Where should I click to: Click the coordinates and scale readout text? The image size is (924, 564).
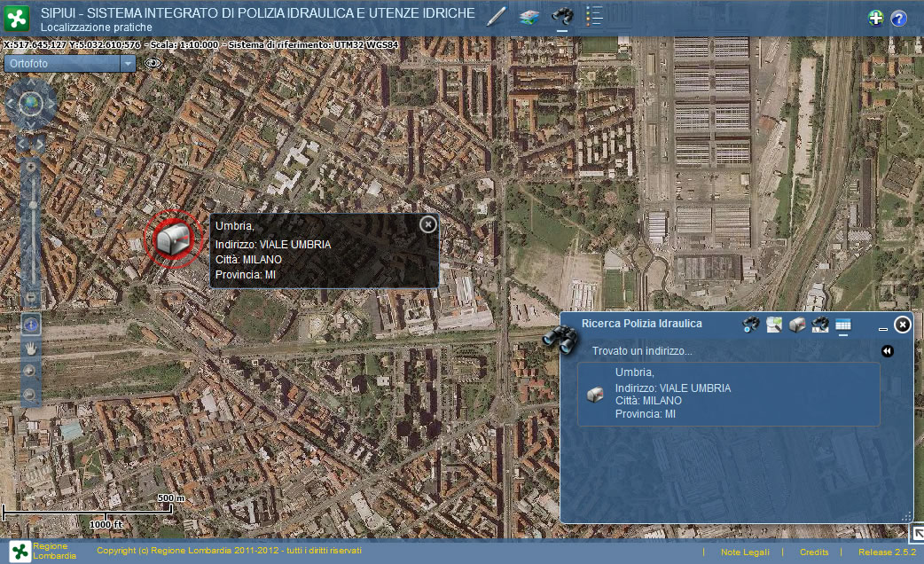point(201,45)
